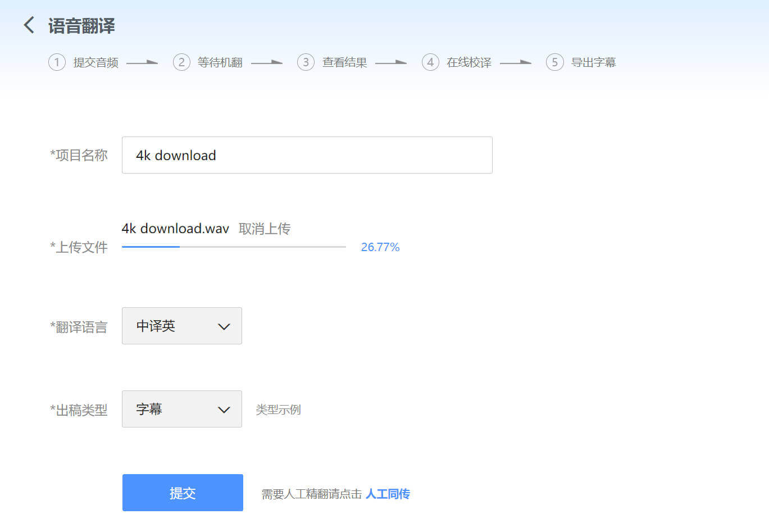
Task: Click the 4k download project name field
Action: click(x=307, y=155)
